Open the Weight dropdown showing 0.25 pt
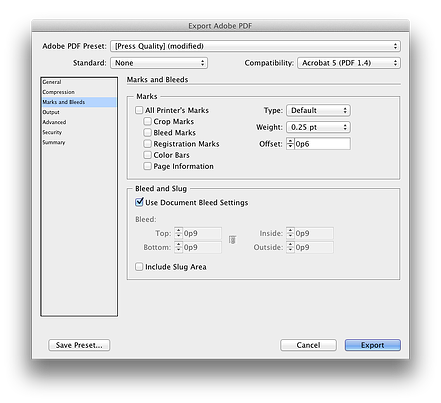 [318, 127]
